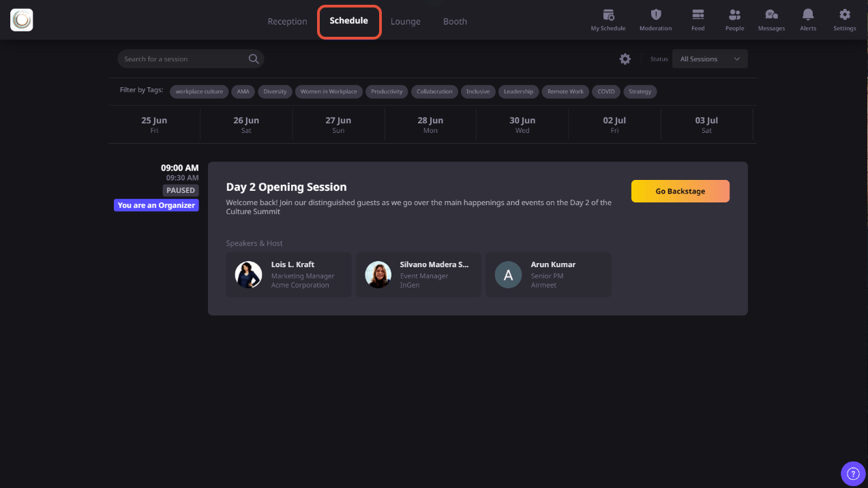Image resolution: width=868 pixels, height=488 pixels.
Task: Click the Acme Corporation company text
Action: (x=300, y=286)
